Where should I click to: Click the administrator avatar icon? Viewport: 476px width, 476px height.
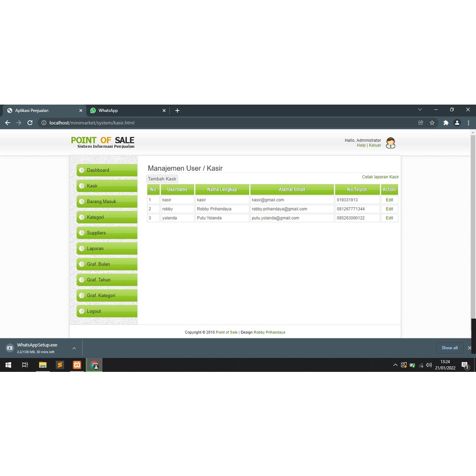(x=390, y=143)
